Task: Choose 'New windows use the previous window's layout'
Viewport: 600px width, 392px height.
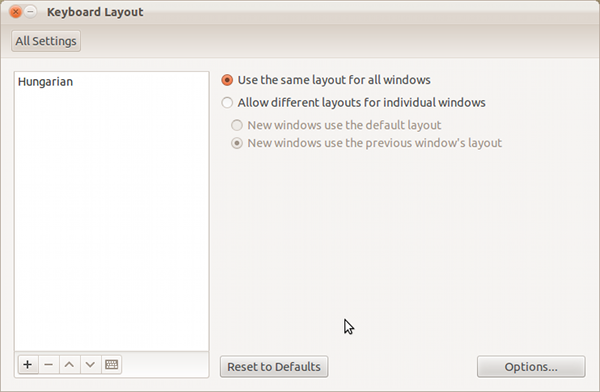Action: tap(237, 143)
